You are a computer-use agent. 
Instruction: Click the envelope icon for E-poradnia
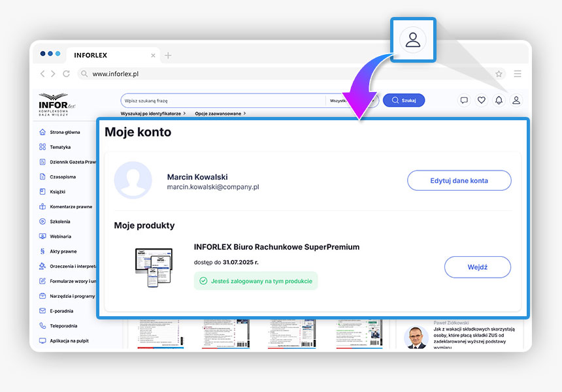point(42,310)
